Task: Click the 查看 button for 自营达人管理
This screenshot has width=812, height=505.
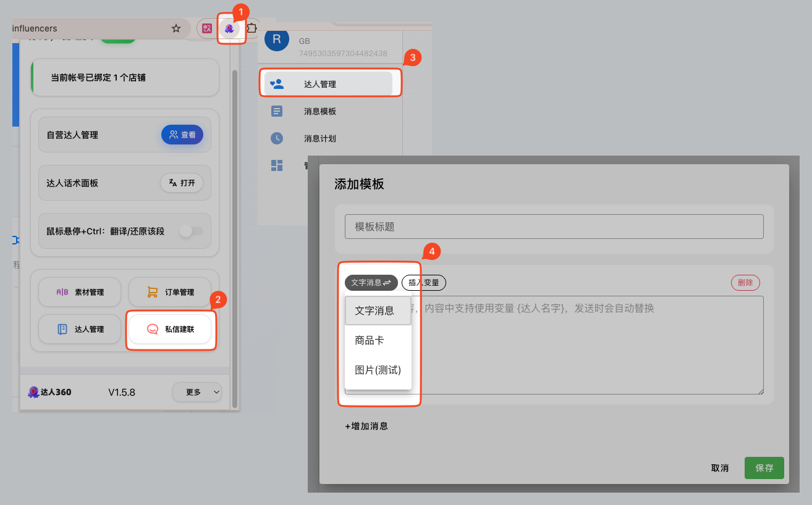Action: [182, 135]
